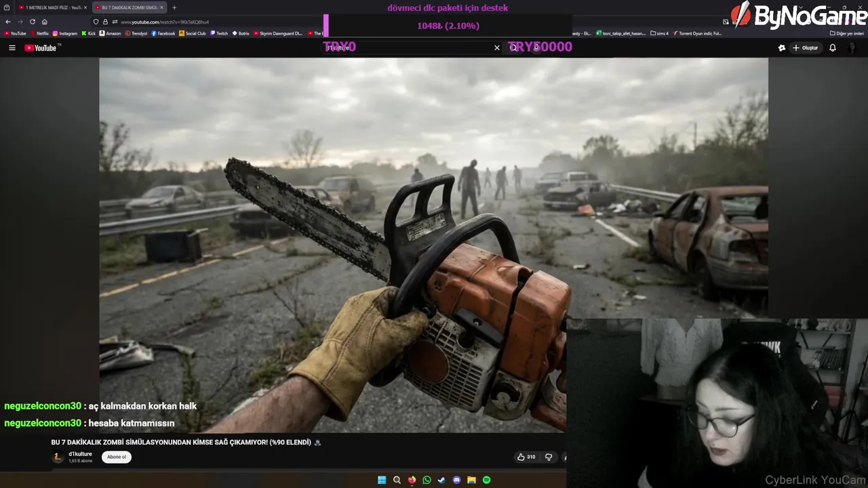Screen dimensions: 868x488
Task: Go back with the browser back arrow
Action: (8, 22)
